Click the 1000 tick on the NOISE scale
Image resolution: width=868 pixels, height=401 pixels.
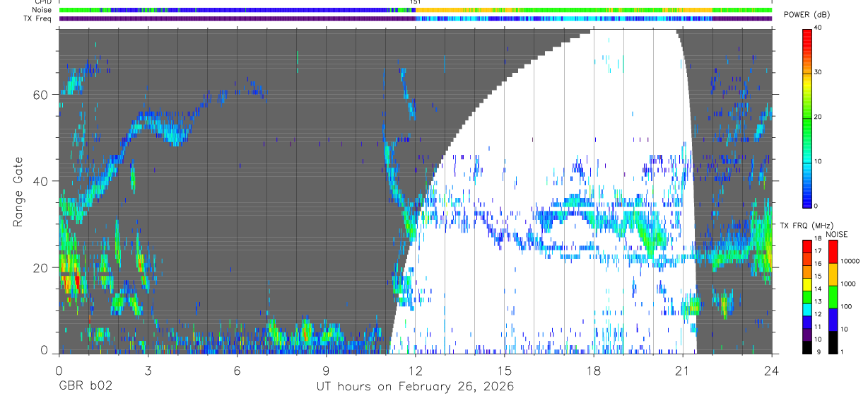point(848,284)
